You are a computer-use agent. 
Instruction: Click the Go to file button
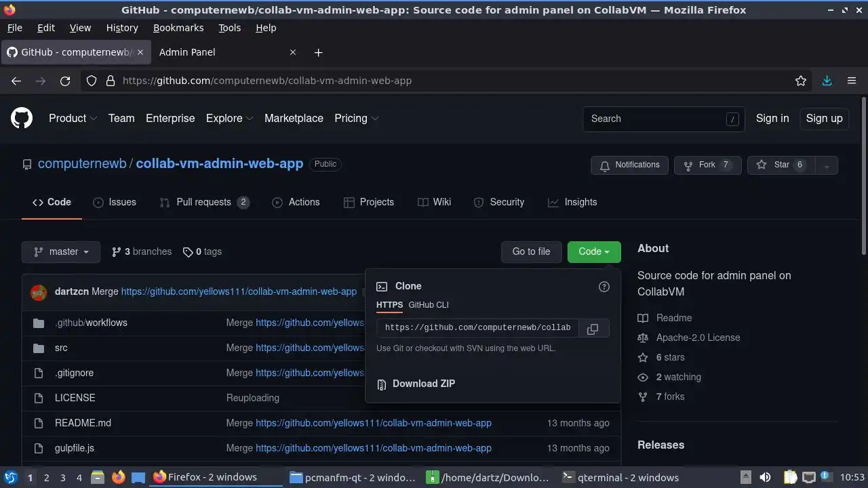point(531,252)
